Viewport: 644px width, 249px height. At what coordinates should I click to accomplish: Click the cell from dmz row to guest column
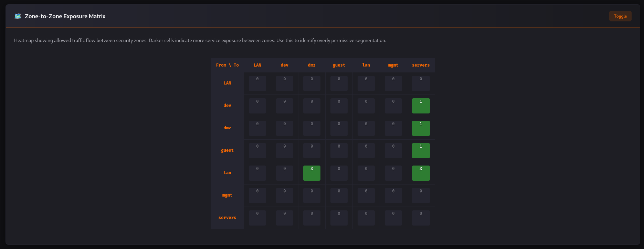pyautogui.click(x=339, y=128)
